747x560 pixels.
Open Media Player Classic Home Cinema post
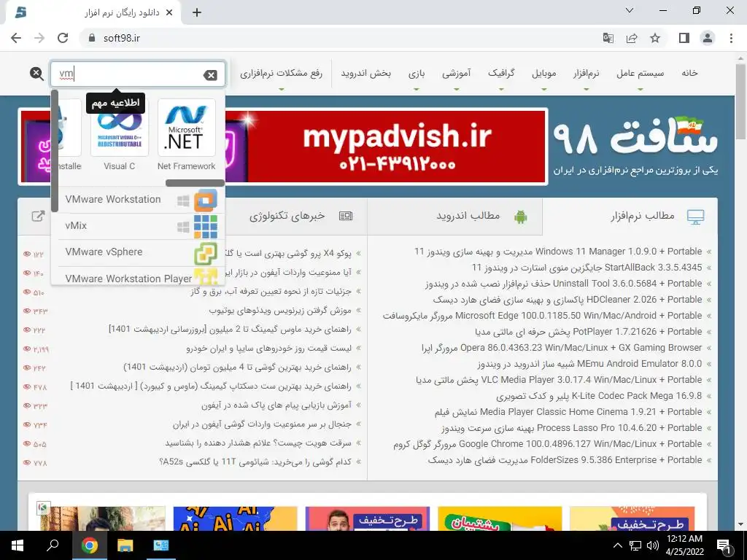(568, 412)
